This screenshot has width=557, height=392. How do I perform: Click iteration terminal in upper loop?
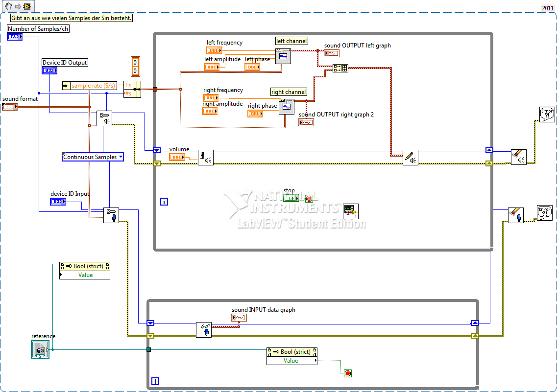[x=164, y=202]
